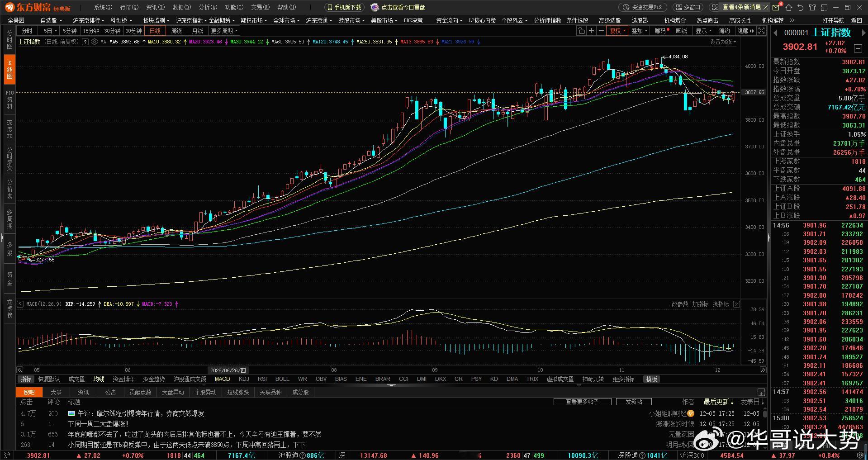Open the 行情(Q) menu

coord(129,7)
